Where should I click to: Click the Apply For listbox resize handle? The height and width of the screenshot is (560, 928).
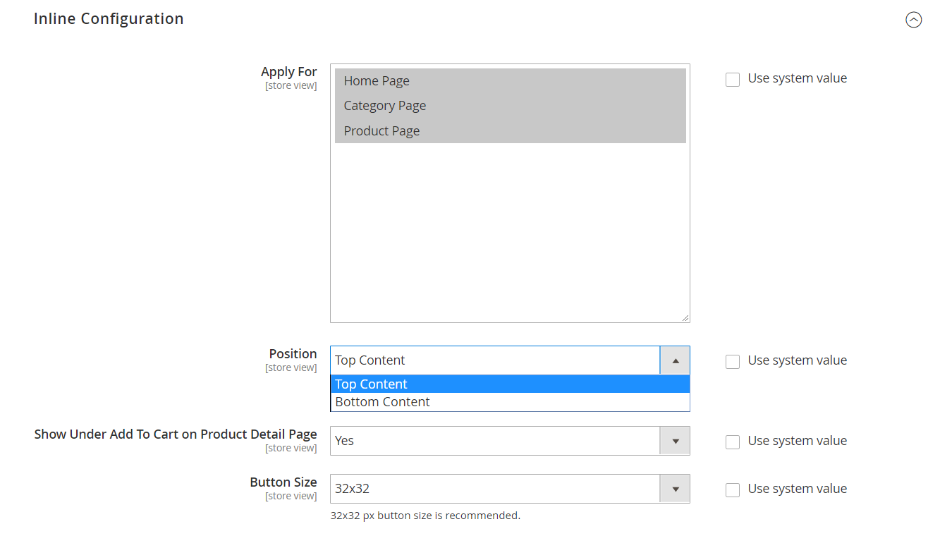click(x=685, y=318)
